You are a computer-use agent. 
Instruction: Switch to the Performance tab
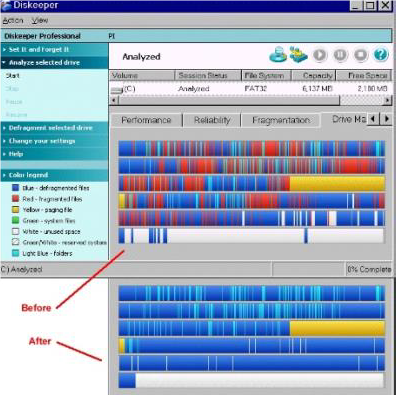[x=146, y=120]
